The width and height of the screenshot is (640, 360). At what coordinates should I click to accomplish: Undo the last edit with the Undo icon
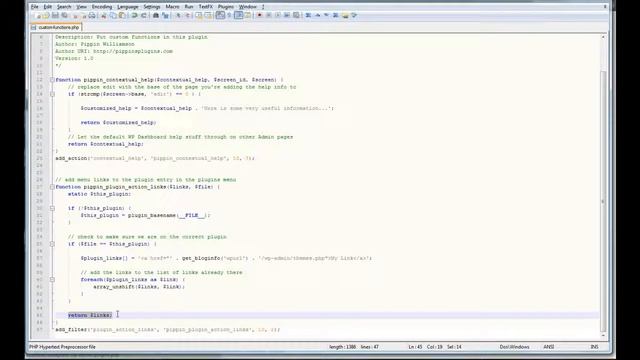coord(134,16)
